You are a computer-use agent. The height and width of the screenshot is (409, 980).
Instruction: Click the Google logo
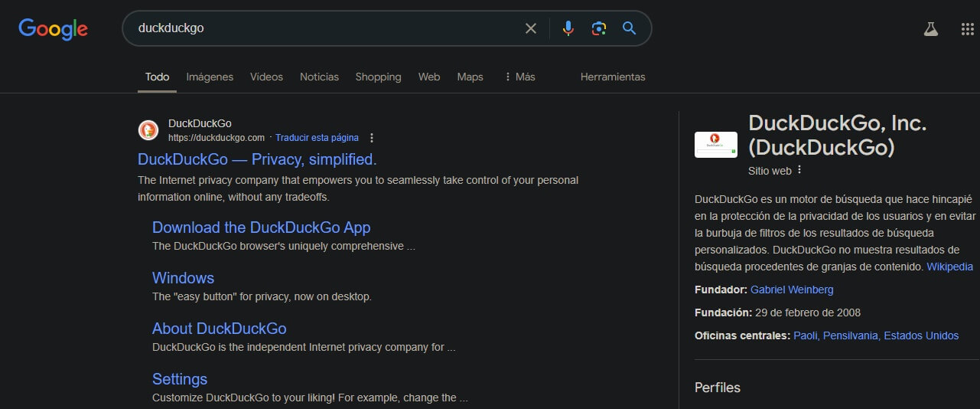click(53, 29)
